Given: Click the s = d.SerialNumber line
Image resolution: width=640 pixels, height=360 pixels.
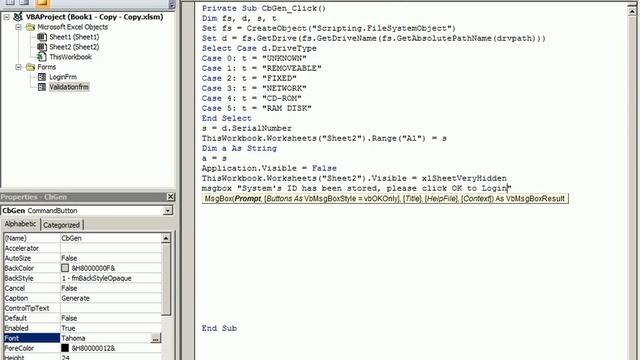Looking at the screenshot, I should (x=247, y=128).
